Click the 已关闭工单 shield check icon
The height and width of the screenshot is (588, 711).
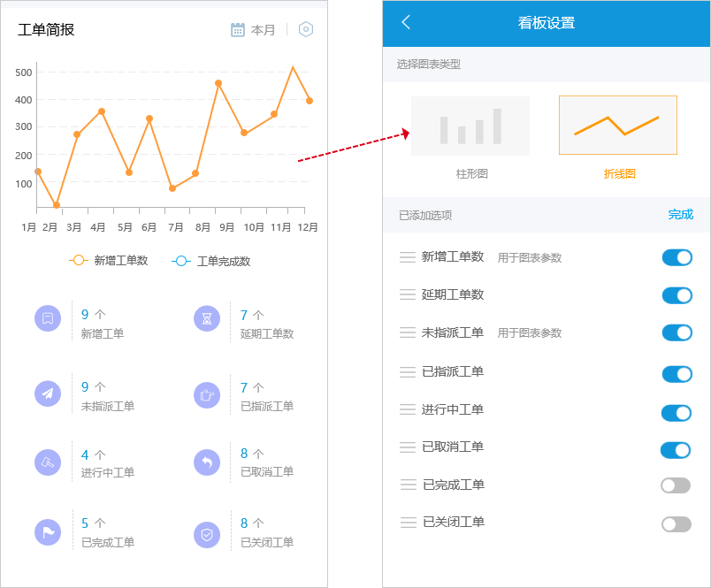pyautogui.click(x=206, y=532)
